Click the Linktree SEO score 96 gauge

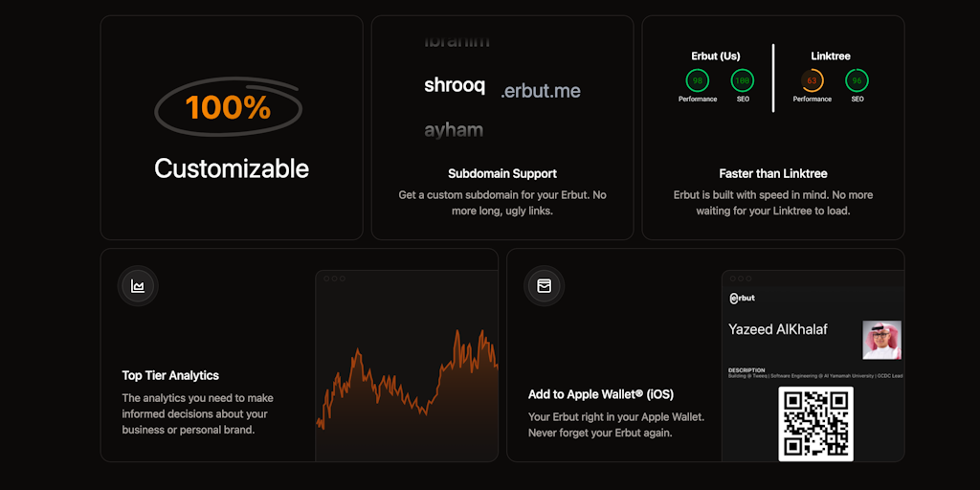[857, 80]
